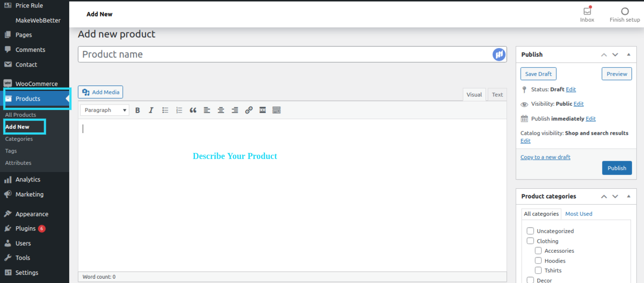Open the Paragraph style dropdown
This screenshot has width=644, height=283.
[x=104, y=110]
